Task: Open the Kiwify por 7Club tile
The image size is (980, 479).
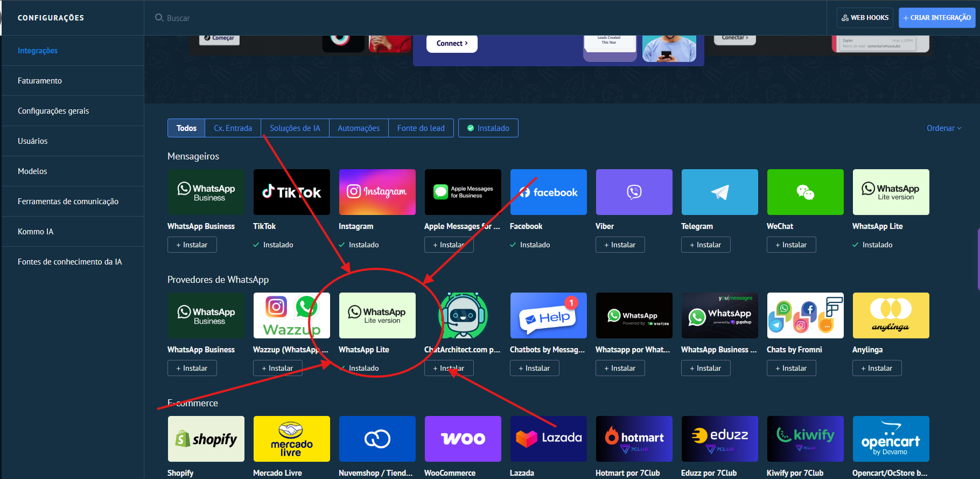Action: [x=805, y=439]
